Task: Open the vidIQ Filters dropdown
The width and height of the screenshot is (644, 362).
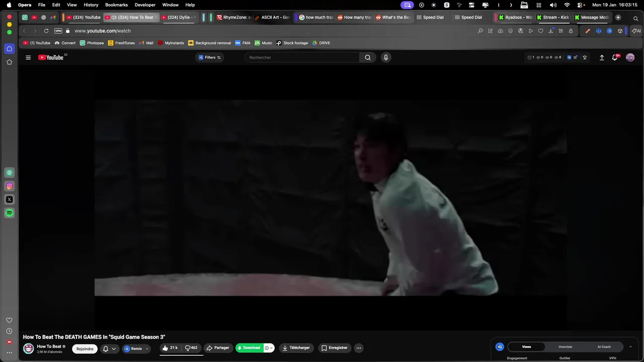Action: point(210,57)
